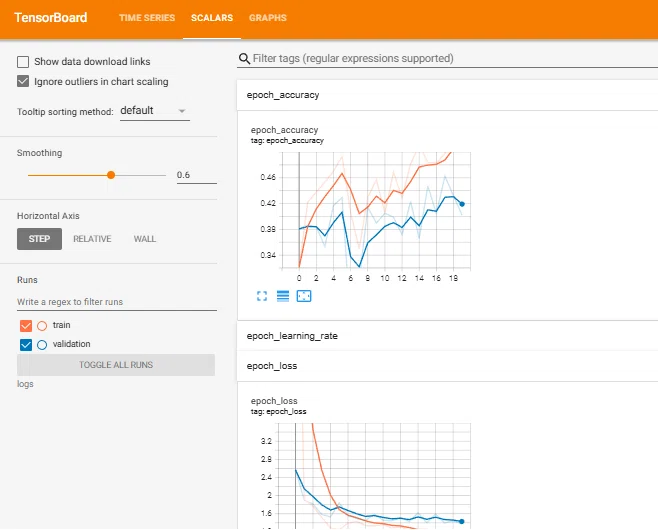
Task: Click the validation endpoint dot on accuracy chart
Action: (462, 204)
